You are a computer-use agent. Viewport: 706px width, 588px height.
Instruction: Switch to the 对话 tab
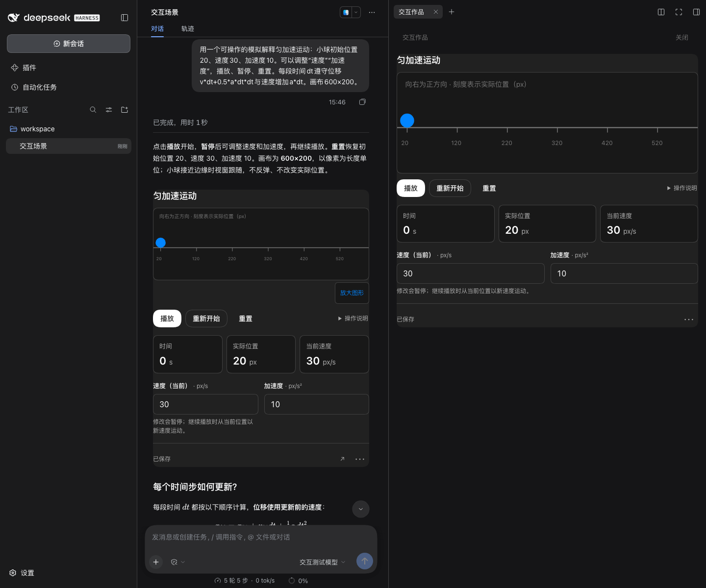click(157, 29)
